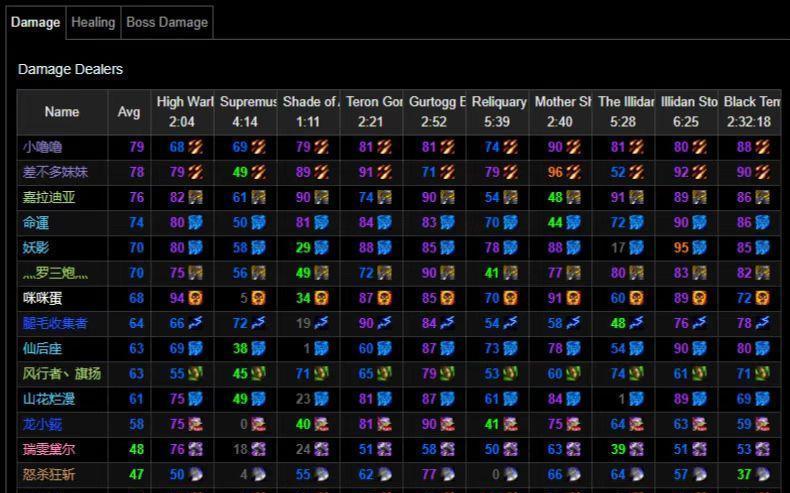Open the Reliquary 5:39 column header
Viewport: 790px width, 493px height.
497,112
